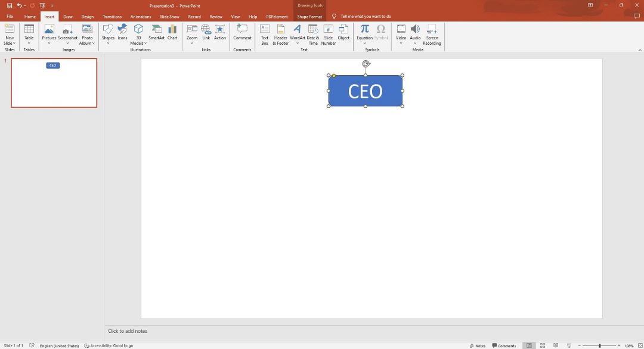Open Photo Album tool
The height and width of the screenshot is (349, 644).
tap(87, 35)
